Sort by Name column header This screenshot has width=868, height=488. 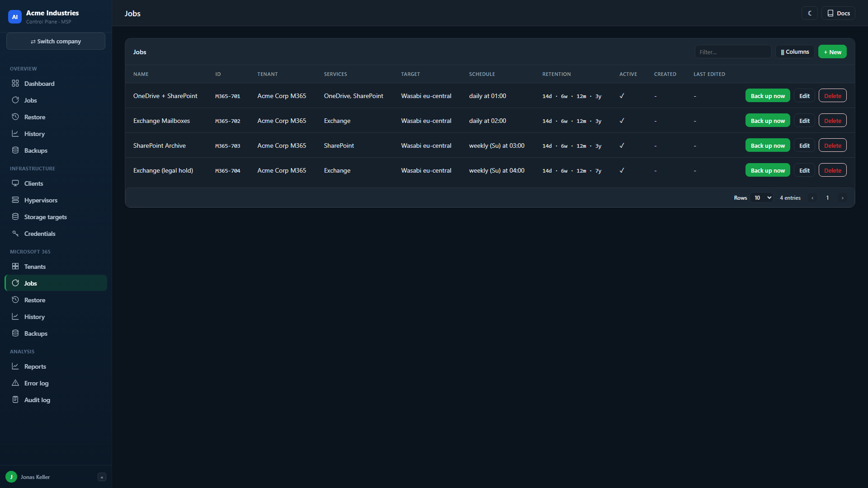[141, 74]
